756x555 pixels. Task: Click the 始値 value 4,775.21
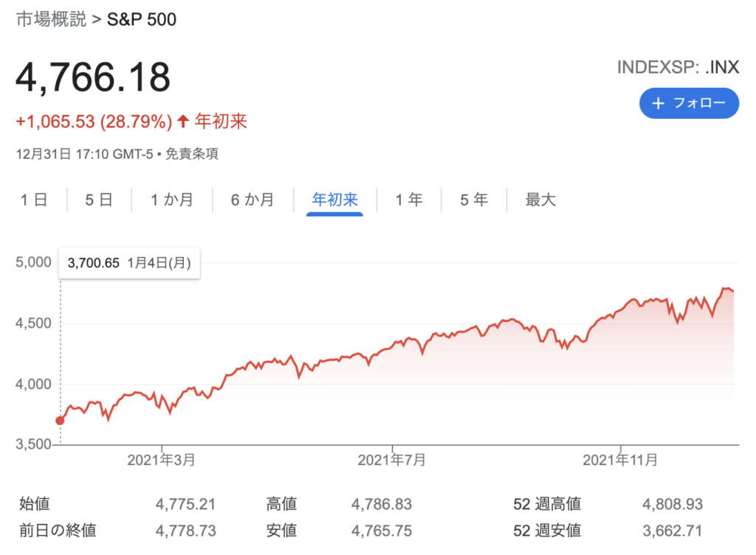point(185,504)
